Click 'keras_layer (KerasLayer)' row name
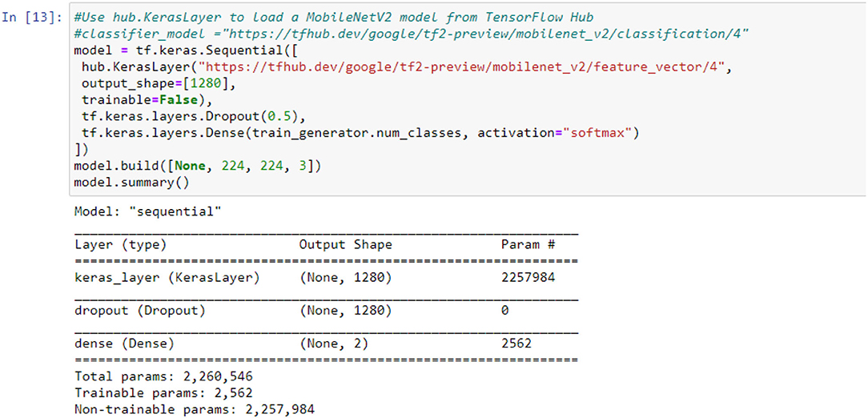This screenshot has height=418, width=868. [x=167, y=278]
